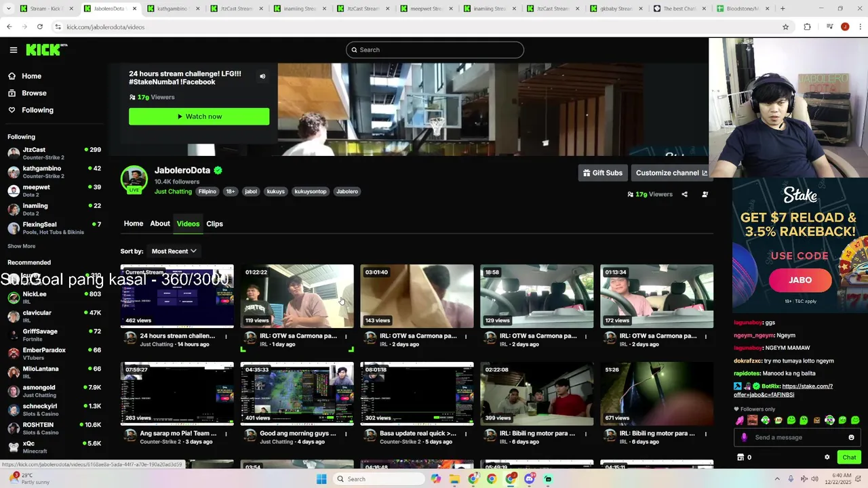
Task: Open options for 03:01:40 video
Action: 466,336
